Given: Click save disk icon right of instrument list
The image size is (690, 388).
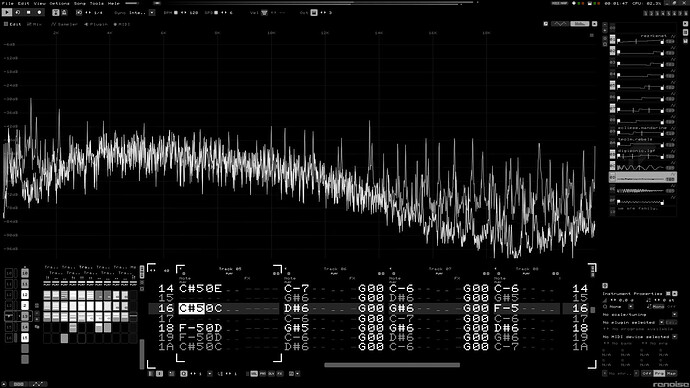Looking at the screenshot, I should (x=686, y=41).
